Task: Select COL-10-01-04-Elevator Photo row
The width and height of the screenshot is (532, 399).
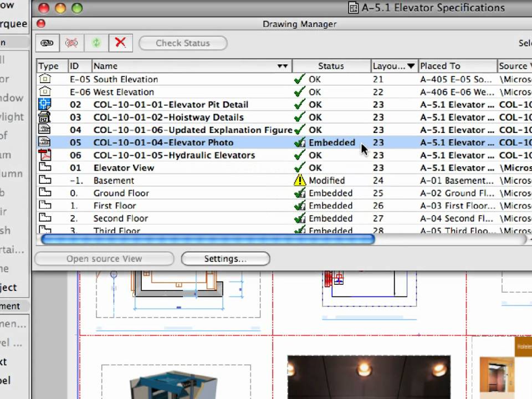Action: (284, 142)
